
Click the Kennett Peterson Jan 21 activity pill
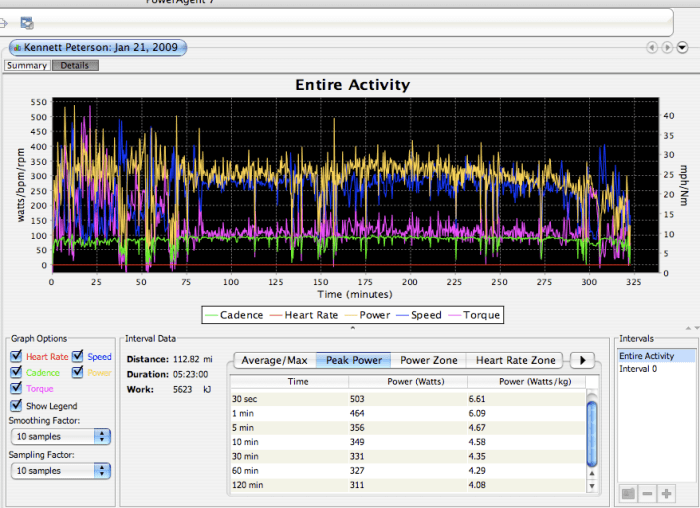(x=98, y=47)
